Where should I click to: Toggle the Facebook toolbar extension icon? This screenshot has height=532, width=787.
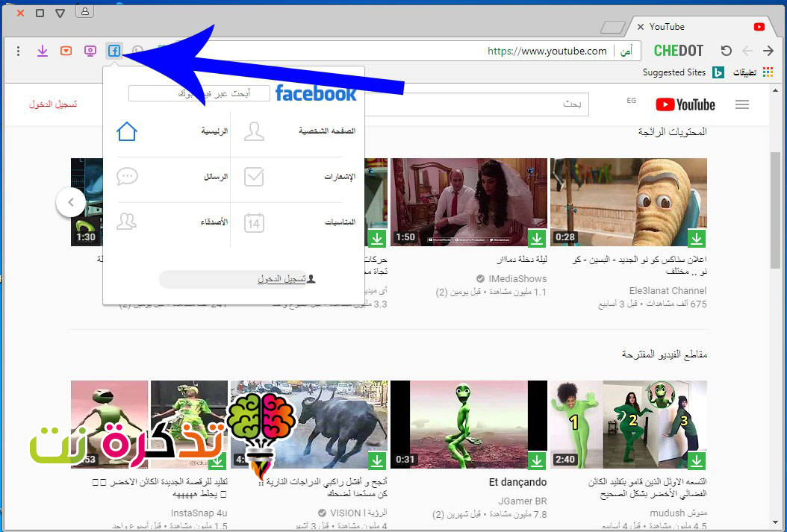[x=114, y=51]
